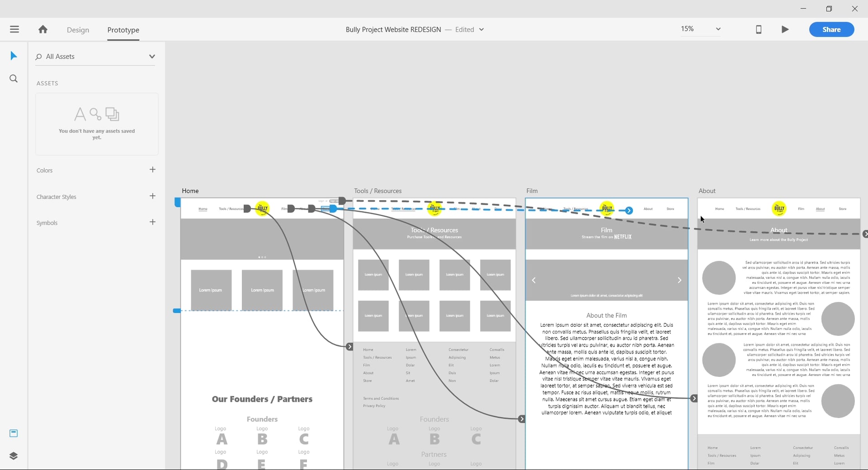868x470 pixels.
Task: Click the mobile device preview icon
Action: pos(759,29)
